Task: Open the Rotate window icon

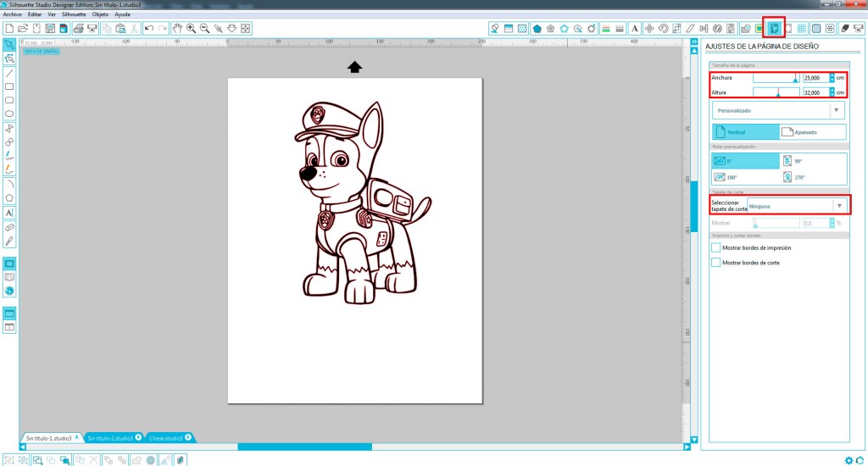Action: 663,28
